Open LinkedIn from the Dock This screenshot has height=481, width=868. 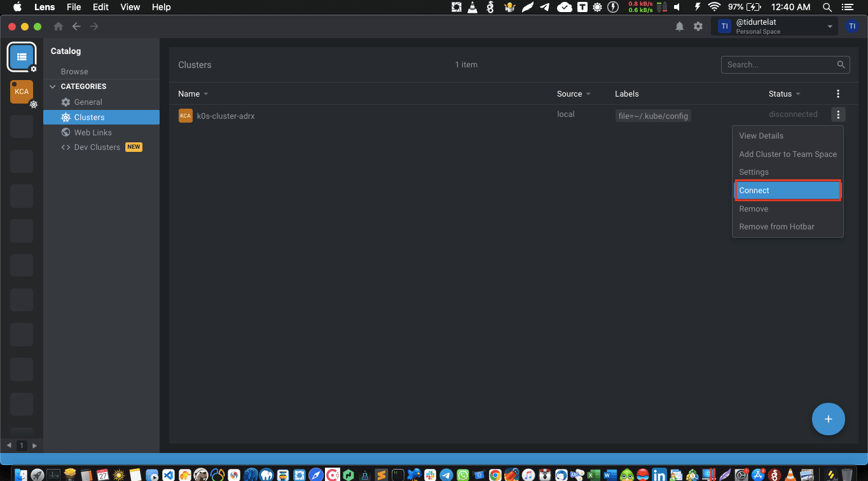point(659,474)
